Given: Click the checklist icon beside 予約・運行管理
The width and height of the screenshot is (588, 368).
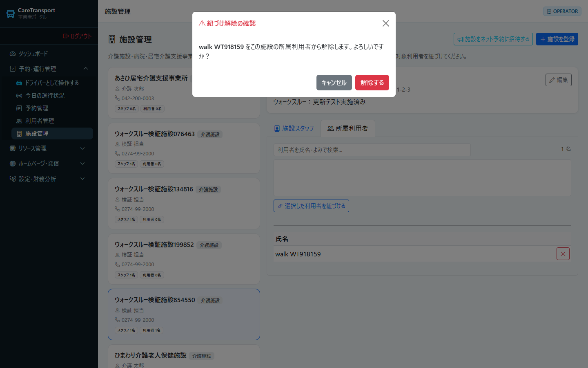Looking at the screenshot, I should tap(13, 69).
